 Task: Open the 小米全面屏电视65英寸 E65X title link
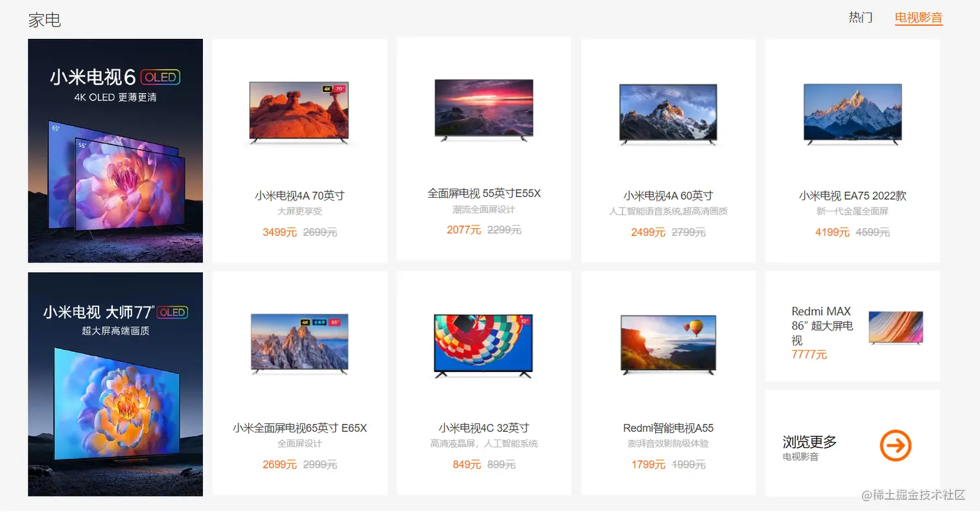tap(299, 428)
